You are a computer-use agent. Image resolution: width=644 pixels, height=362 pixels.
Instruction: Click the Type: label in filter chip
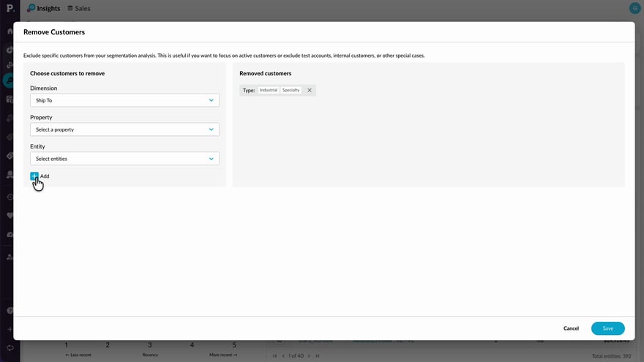(249, 90)
